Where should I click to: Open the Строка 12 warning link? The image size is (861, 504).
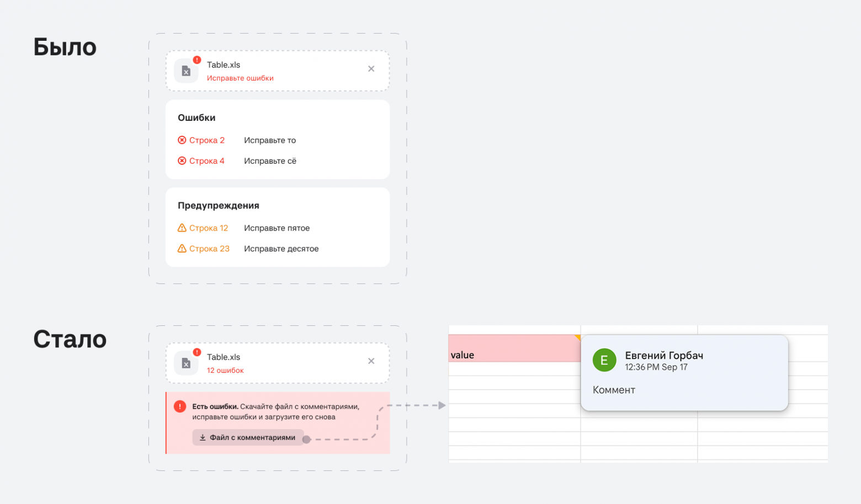209,228
